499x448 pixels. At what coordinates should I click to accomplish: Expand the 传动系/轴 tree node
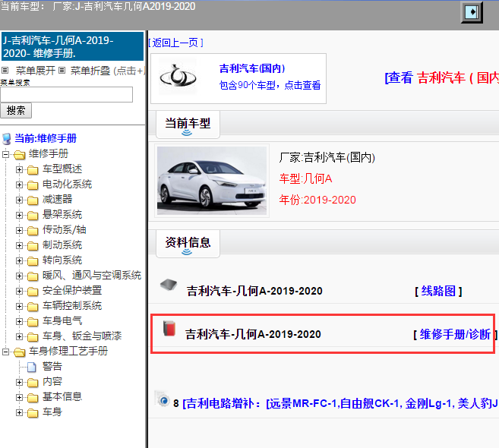(19, 230)
